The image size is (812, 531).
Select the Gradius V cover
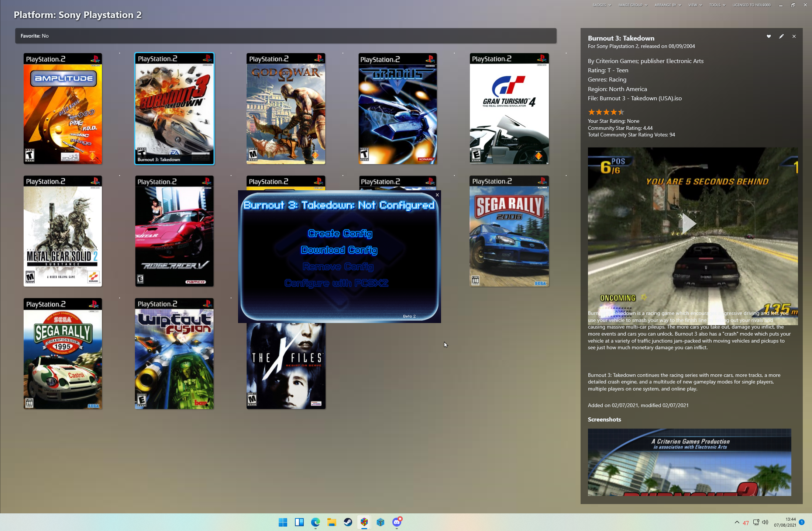tap(398, 108)
